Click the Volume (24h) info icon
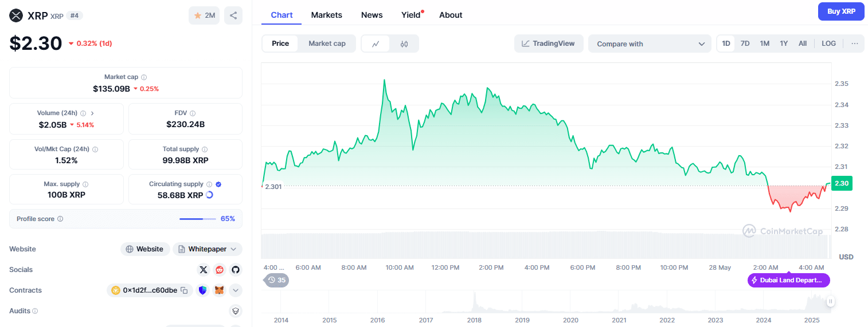Image resolution: width=868 pixels, height=327 pixels. tap(83, 113)
